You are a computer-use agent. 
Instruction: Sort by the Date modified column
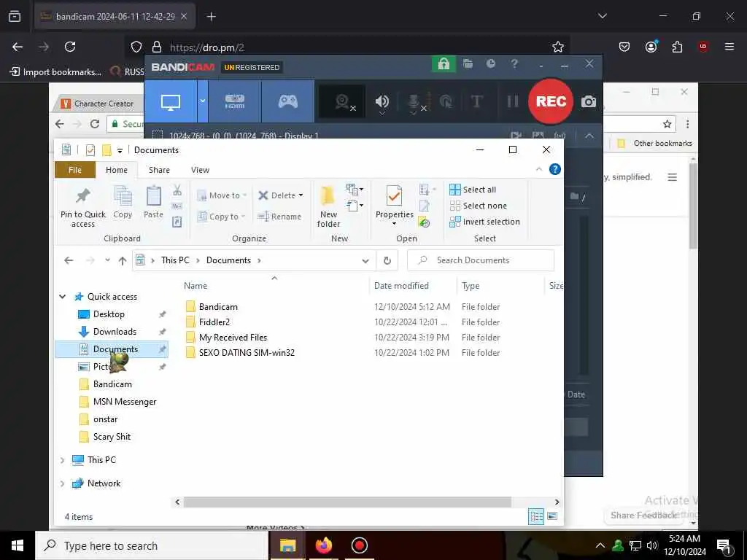(x=401, y=286)
